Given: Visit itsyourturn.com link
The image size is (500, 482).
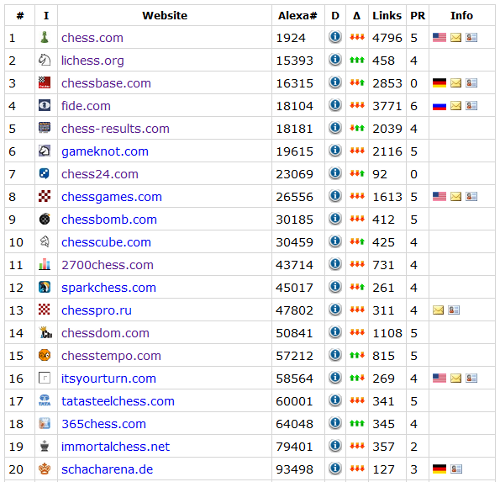Looking at the screenshot, I should (x=109, y=378).
